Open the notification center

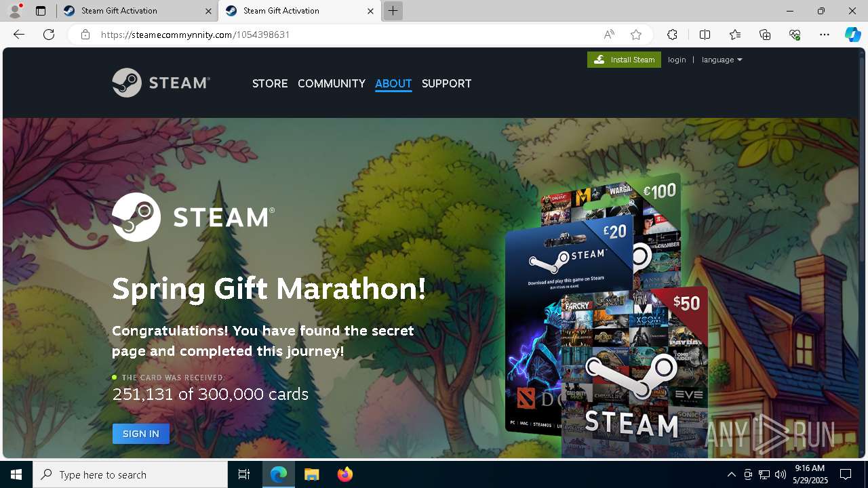(x=846, y=474)
